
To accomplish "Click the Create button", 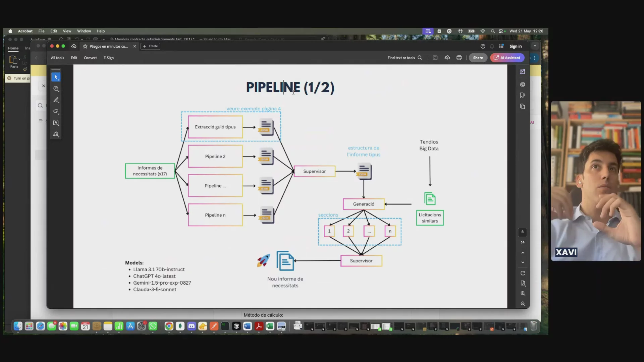I will pos(150,46).
